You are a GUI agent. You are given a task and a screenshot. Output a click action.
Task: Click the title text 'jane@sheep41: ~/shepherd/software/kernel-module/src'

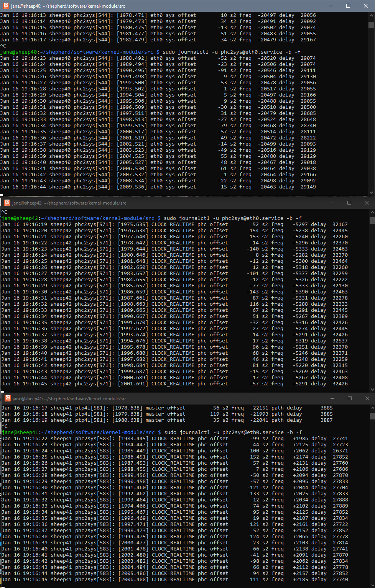69,399
